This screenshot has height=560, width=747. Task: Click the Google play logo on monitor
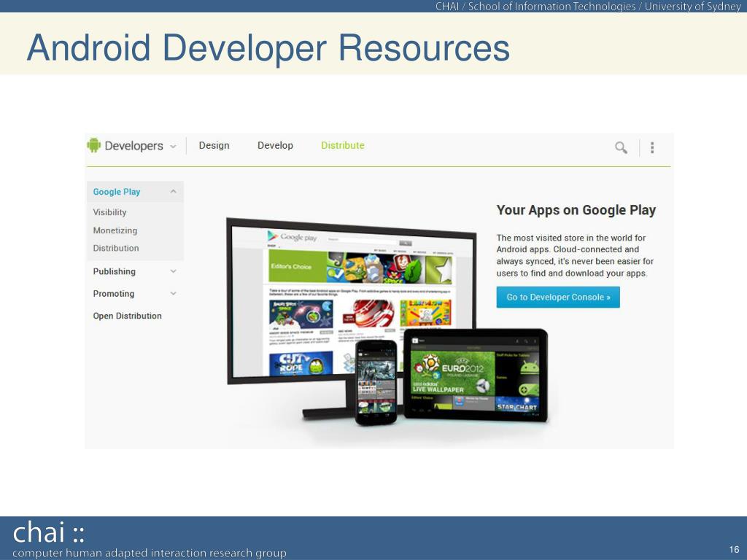tap(293, 236)
